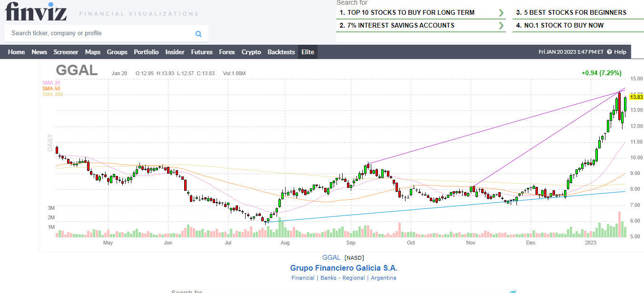
Task: Click the Jan 20 date label in chart header
Action: pyautogui.click(x=119, y=74)
